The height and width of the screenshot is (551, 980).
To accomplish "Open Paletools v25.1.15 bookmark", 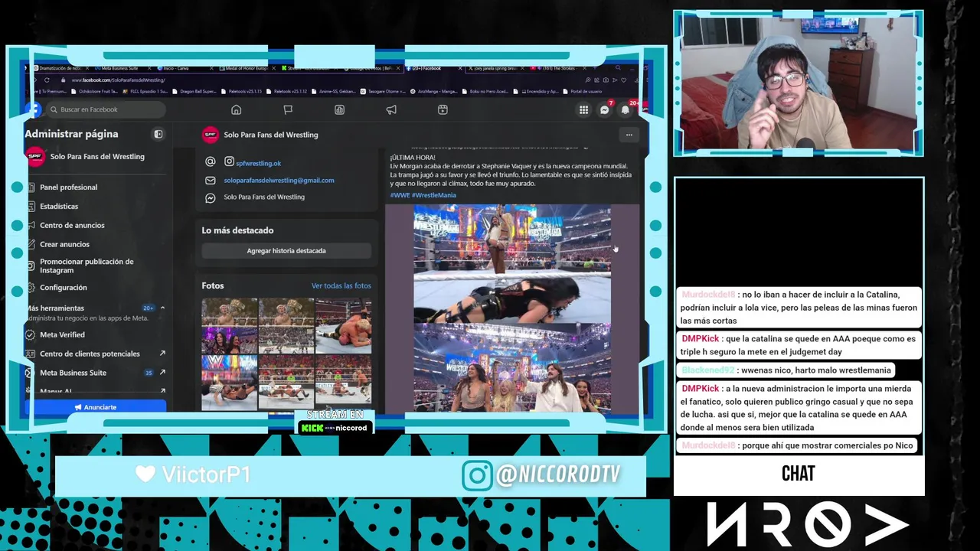I will 241,91.
